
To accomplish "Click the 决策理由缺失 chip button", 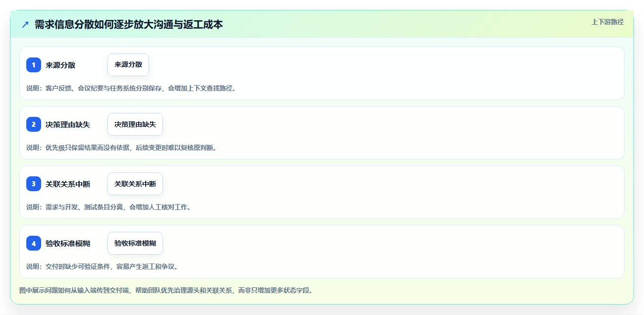I will (x=135, y=124).
